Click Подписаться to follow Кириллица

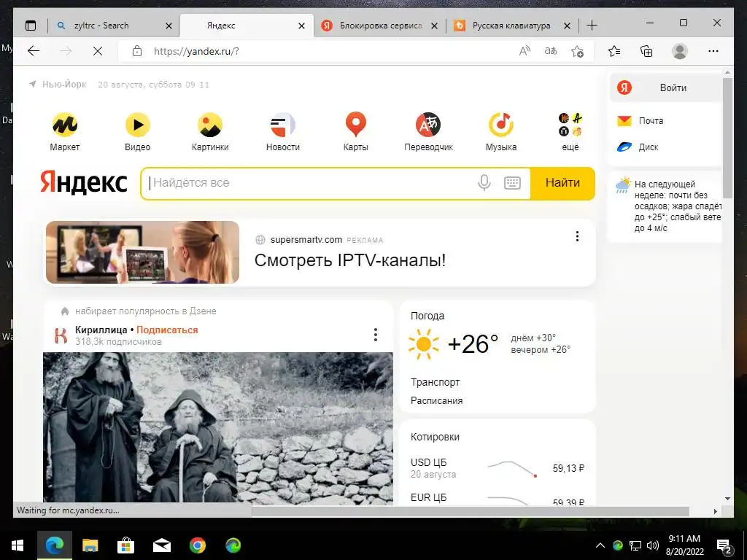(167, 330)
